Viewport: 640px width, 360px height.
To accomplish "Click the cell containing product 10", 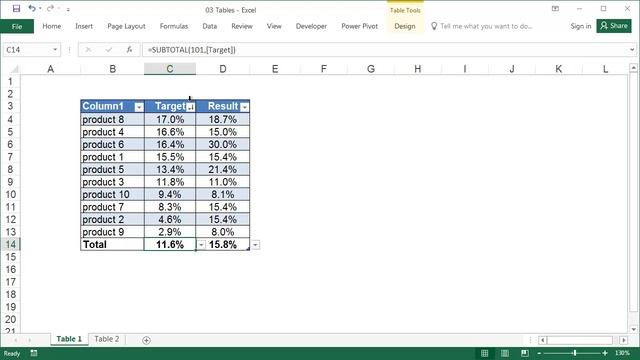I will pos(112,194).
